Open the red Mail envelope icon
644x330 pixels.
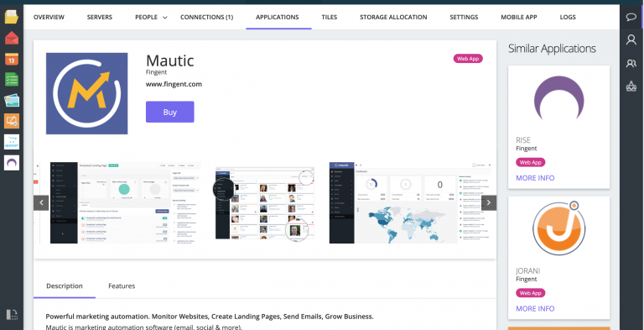[x=12, y=38]
